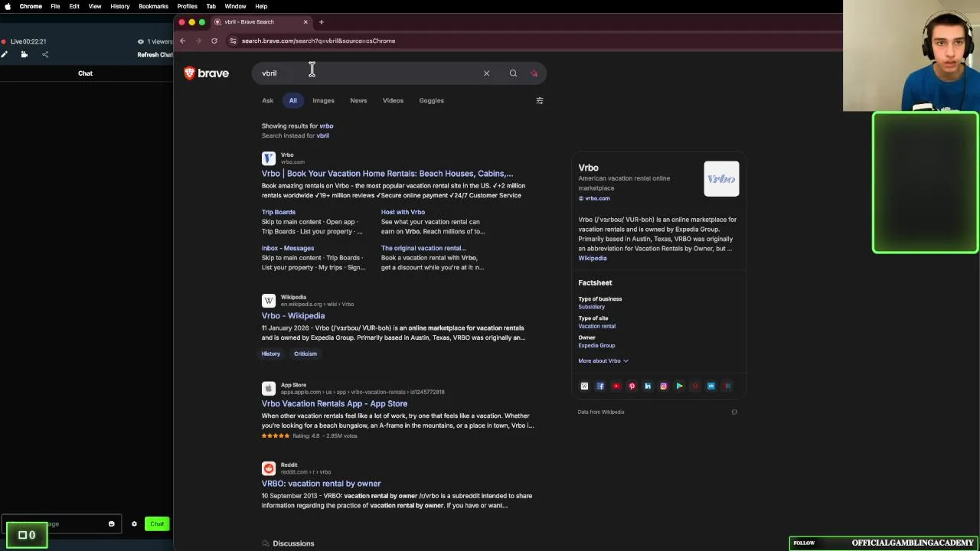Open a new browser tab with plus

click(322, 22)
